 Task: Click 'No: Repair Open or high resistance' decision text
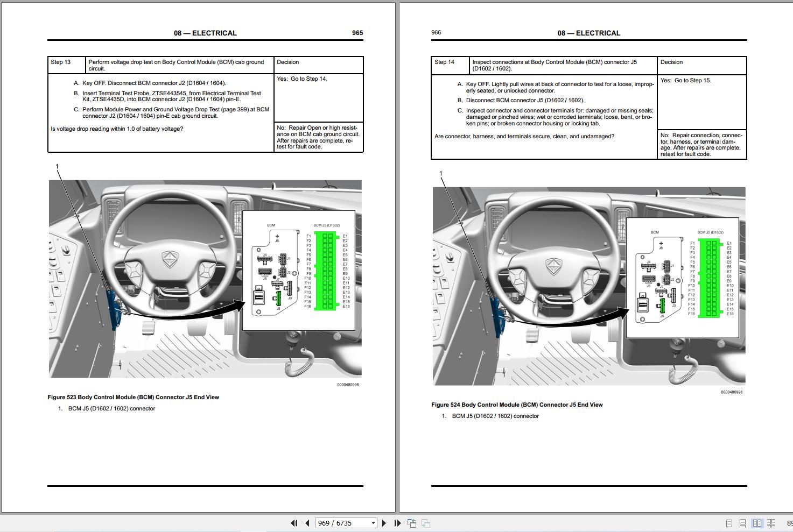coord(318,137)
